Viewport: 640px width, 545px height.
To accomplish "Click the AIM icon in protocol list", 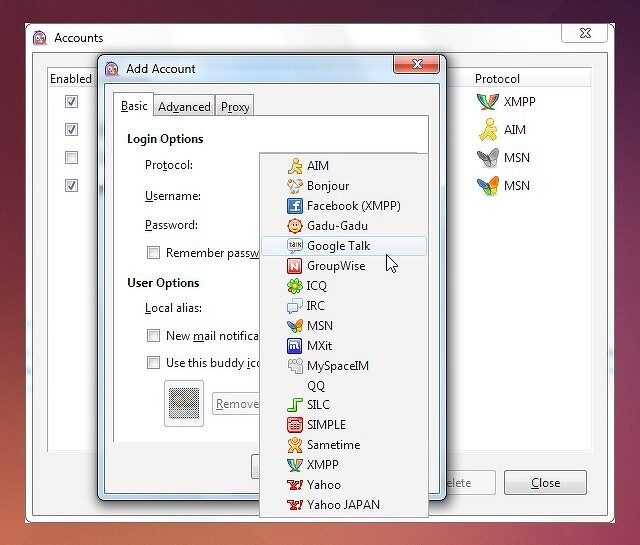I will point(294,166).
